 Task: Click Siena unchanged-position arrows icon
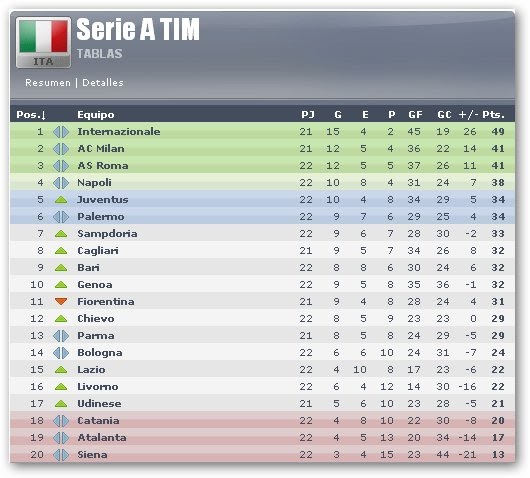61,455
